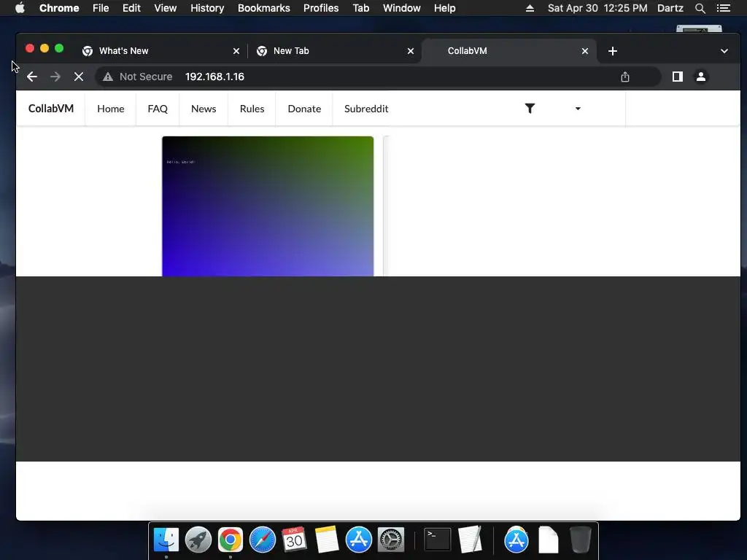Viewport: 747px width, 560px height.
Task: Click the share icon in address bar
Action: point(625,77)
